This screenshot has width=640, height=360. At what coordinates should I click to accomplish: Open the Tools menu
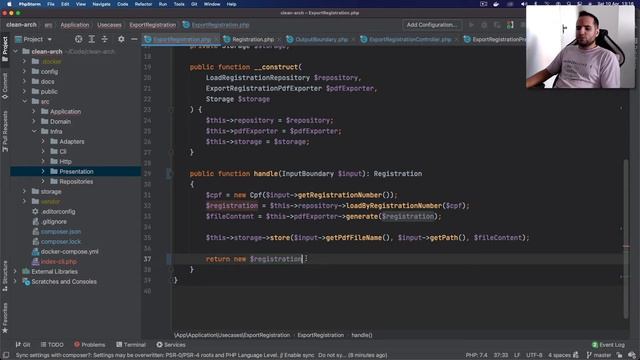pos(179,4)
